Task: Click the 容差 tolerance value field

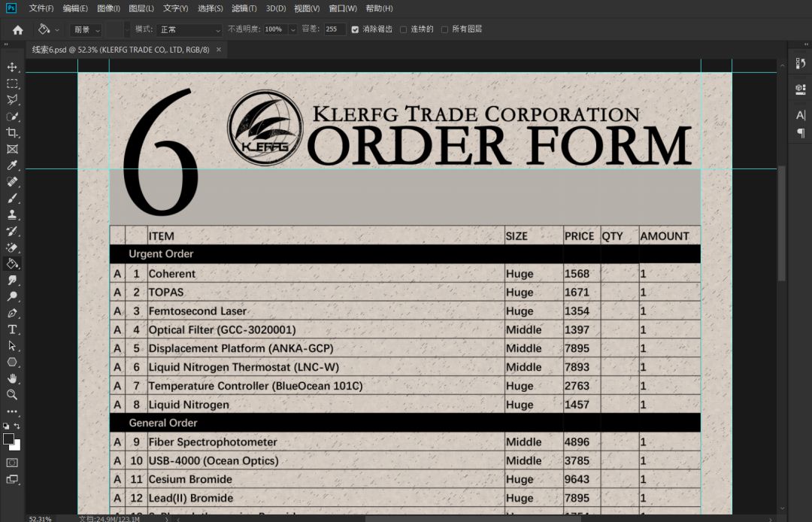Action: 335,29
